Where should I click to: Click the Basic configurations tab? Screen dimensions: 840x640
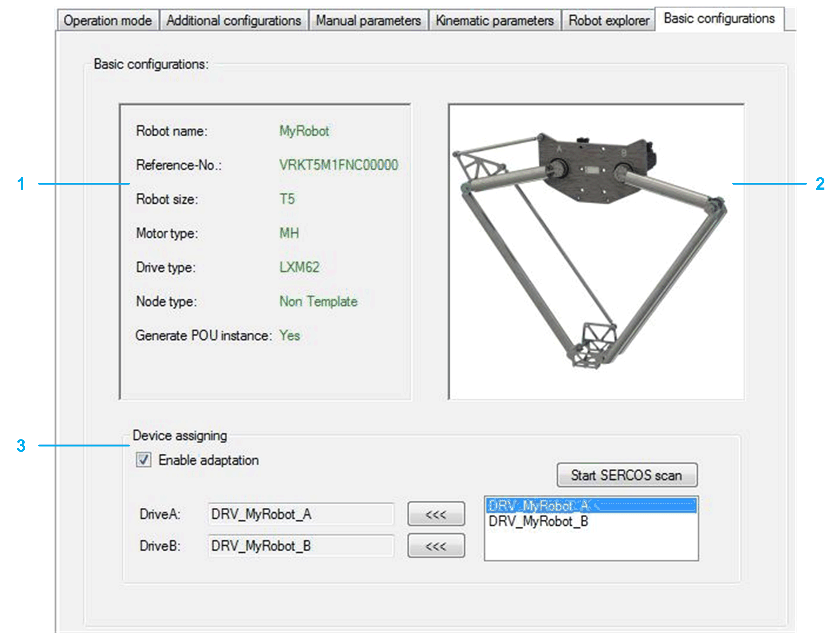tap(719, 18)
